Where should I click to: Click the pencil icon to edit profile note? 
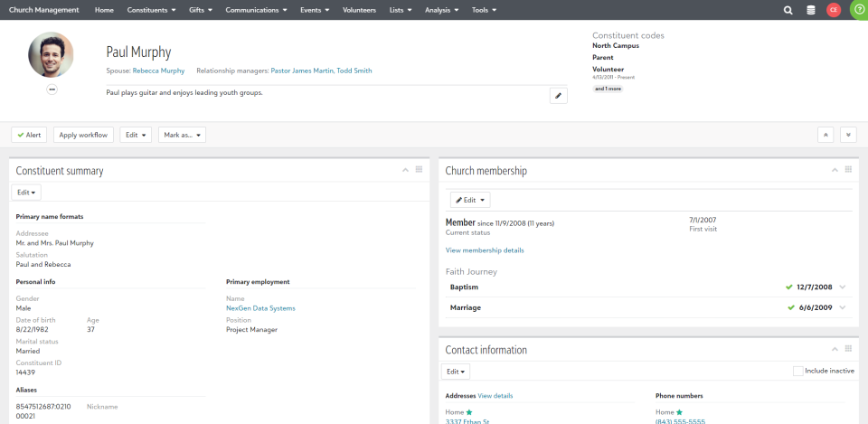pyautogui.click(x=559, y=96)
